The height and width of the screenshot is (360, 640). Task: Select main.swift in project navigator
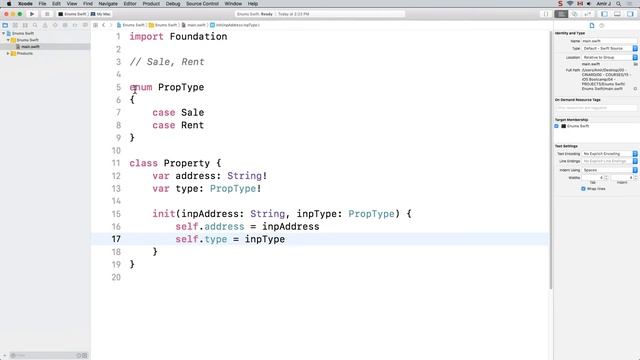[x=31, y=47]
